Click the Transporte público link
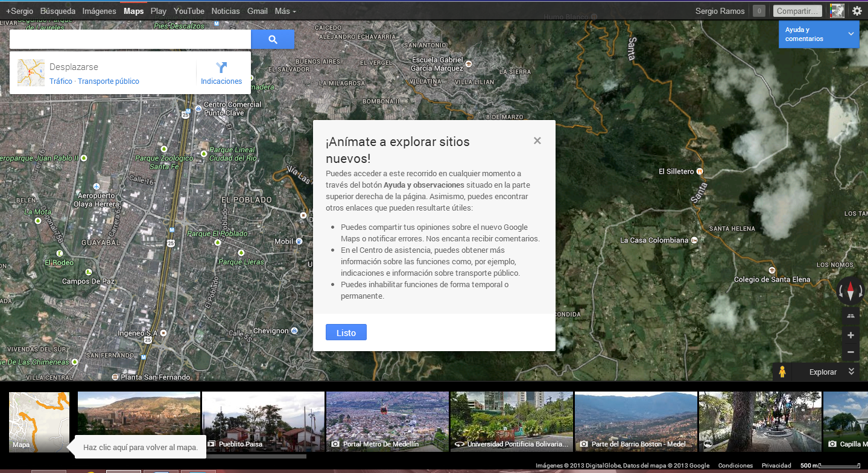This screenshot has height=473, width=868. (109, 81)
